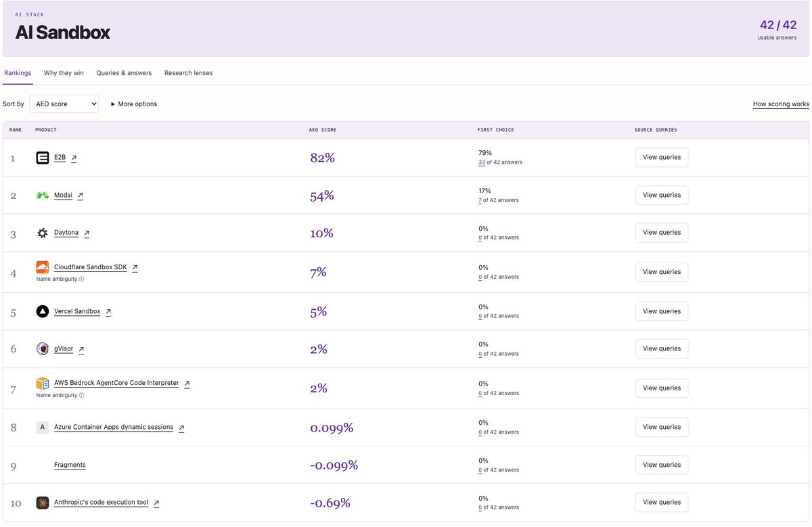The image size is (812, 527).
Task: View queries for Modal
Action: 662,195
